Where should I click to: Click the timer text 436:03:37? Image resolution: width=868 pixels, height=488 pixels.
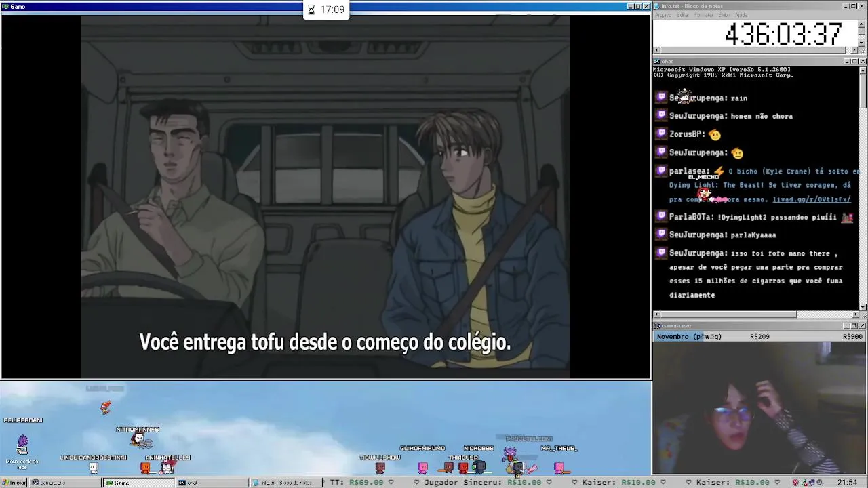tap(784, 34)
